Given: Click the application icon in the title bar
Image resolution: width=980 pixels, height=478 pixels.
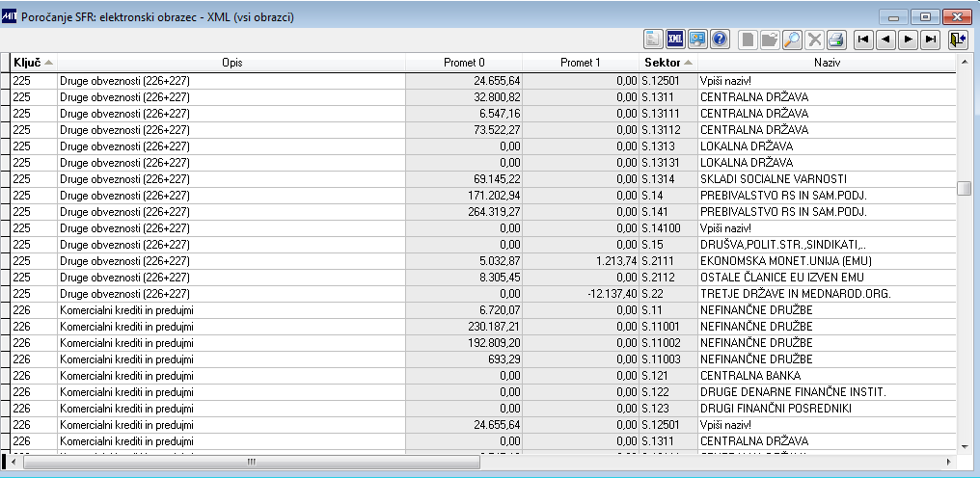Looking at the screenshot, I should point(10,17).
